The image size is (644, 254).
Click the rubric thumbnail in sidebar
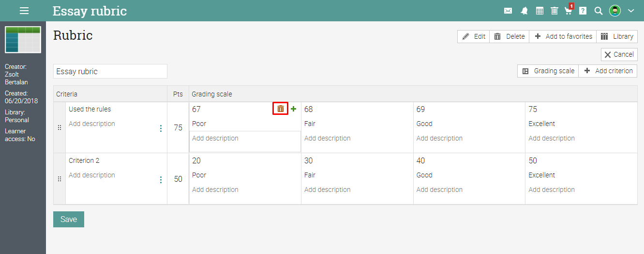coord(23,40)
